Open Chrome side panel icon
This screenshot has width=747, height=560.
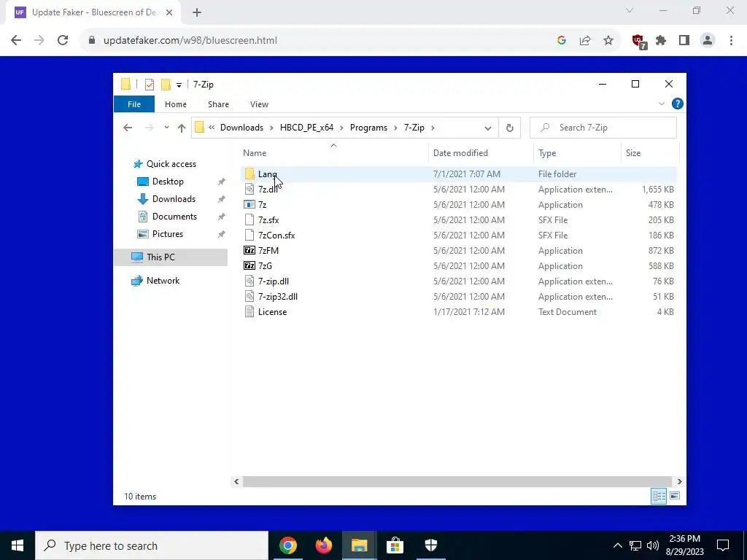[x=684, y=40]
